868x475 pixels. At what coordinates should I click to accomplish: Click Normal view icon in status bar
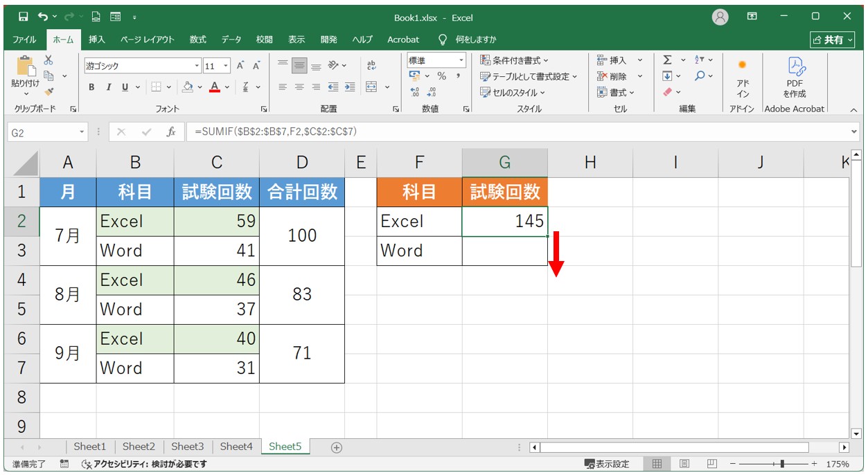pyautogui.click(x=657, y=464)
